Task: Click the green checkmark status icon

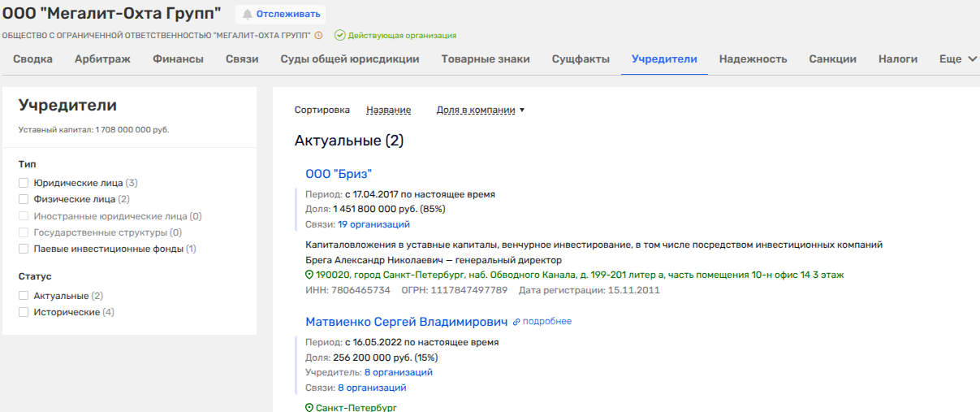Action: tap(340, 36)
